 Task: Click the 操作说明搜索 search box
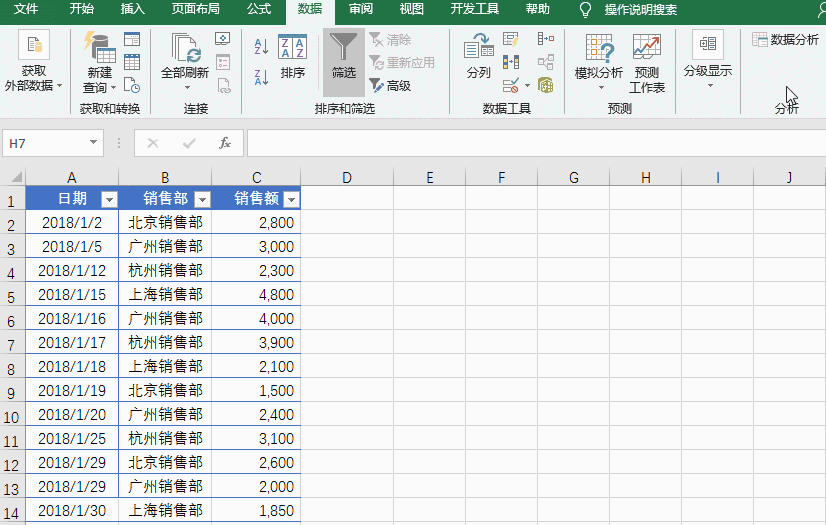(641, 9)
